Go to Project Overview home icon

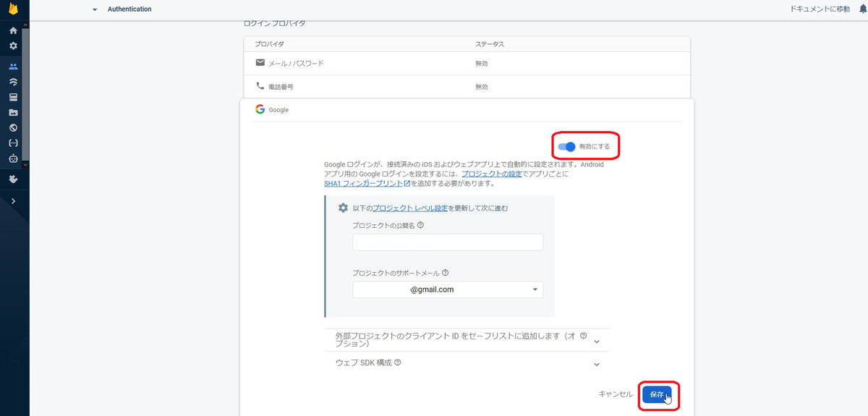click(x=13, y=31)
